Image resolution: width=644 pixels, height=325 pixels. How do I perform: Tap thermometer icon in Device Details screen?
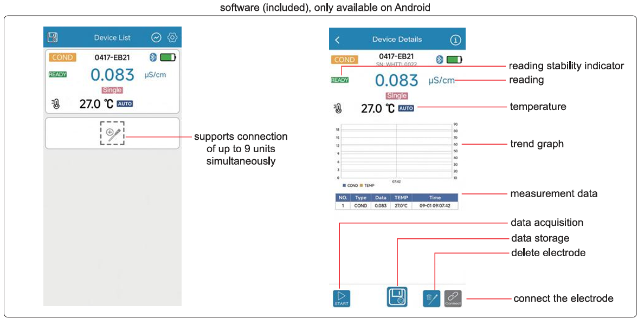click(338, 108)
